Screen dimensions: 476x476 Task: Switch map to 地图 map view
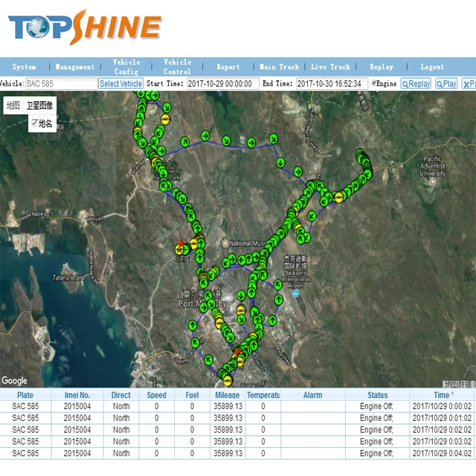[x=13, y=106]
